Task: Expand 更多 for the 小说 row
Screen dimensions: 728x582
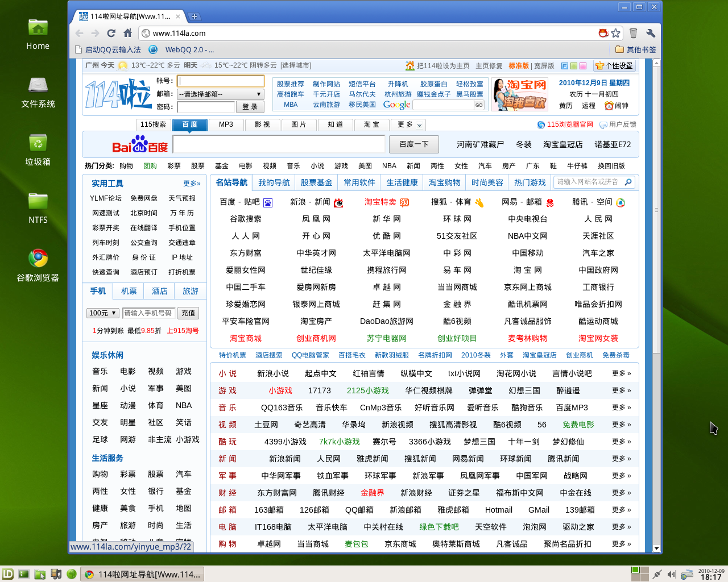Action: coord(622,373)
